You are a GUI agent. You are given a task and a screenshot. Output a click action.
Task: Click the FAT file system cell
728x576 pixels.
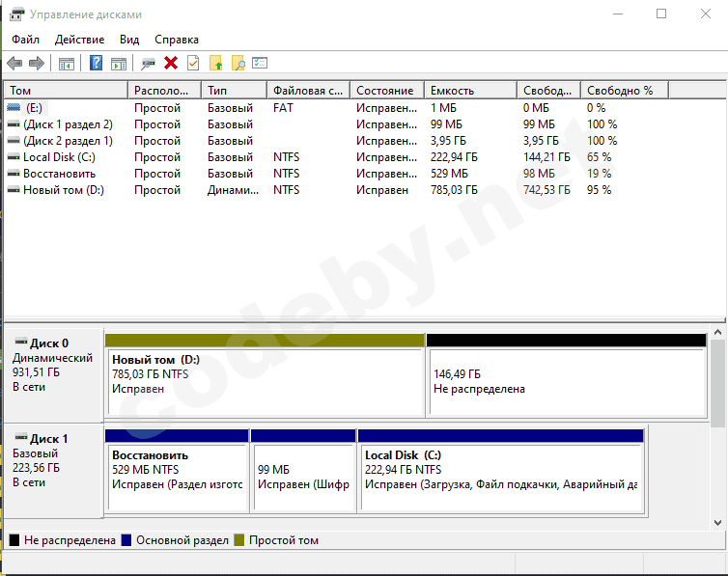(283, 108)
